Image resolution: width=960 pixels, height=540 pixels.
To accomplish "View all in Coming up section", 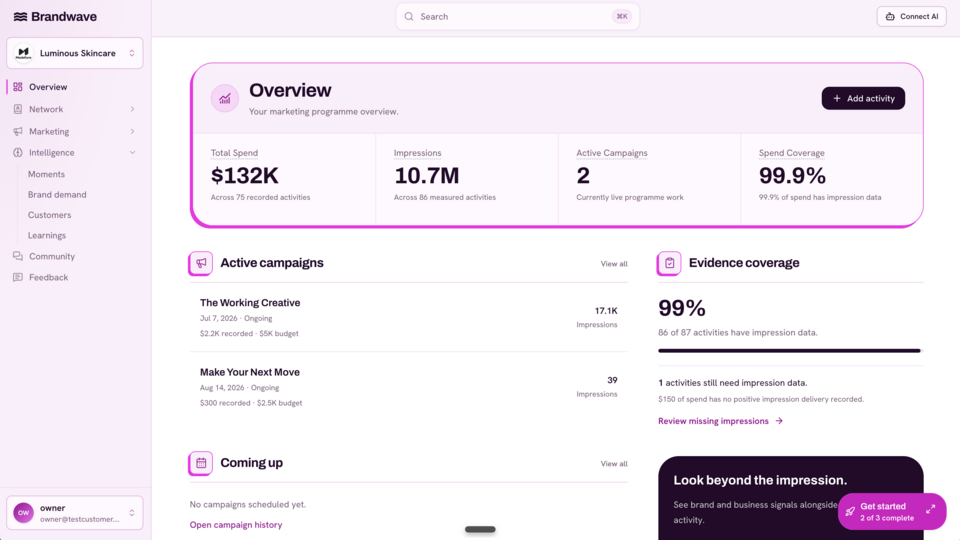I will [613, 464].
